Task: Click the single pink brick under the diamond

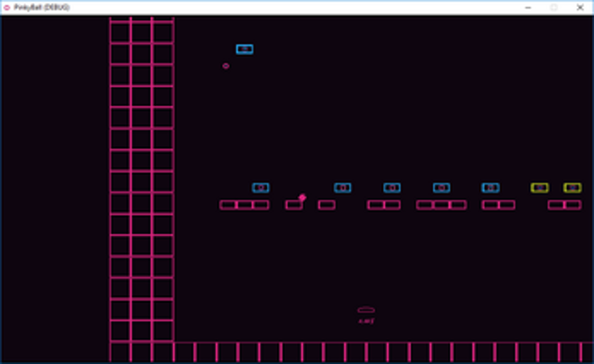Action: [x=294, y=205]
